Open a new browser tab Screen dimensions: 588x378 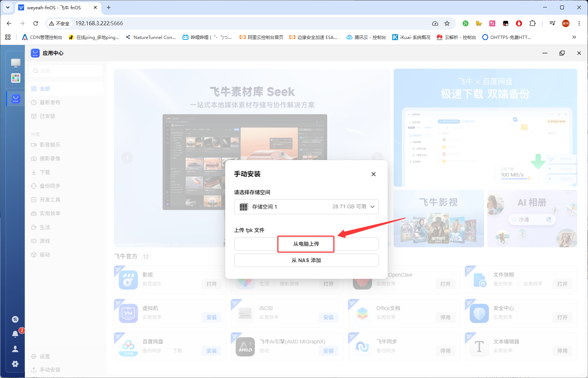[109, 7]
